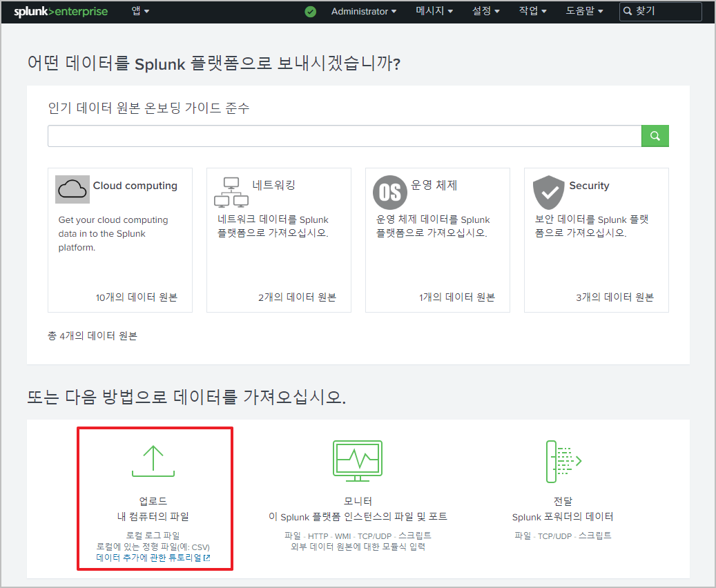
Task: Expand the 작업 menu
Action: click(532, 11)
